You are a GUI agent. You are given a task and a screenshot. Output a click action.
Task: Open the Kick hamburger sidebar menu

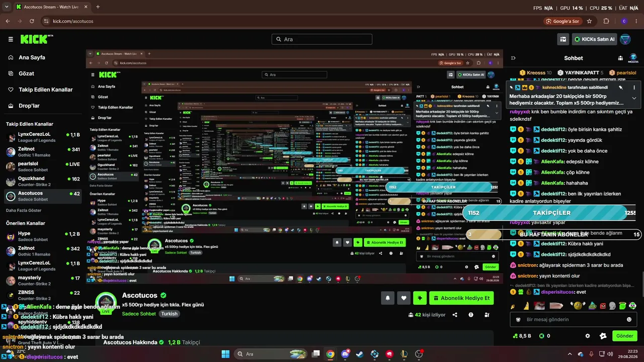11,39
